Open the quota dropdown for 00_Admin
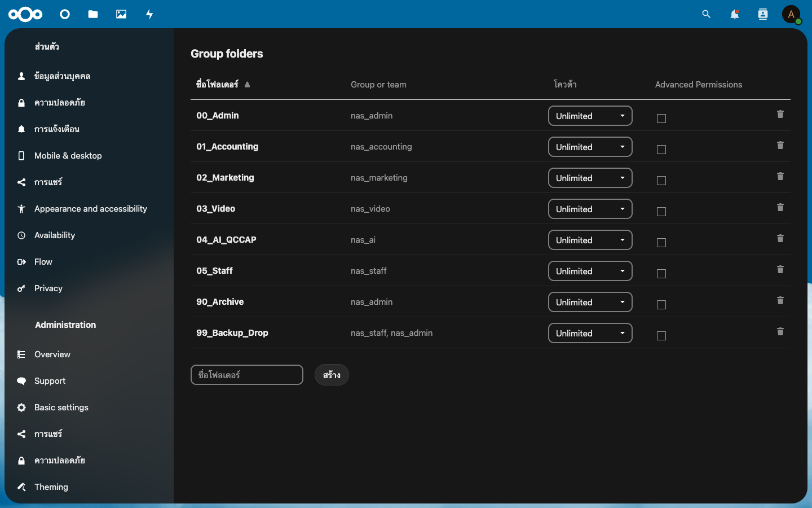Image resolution: width=812 pixels, height=508 pixels. coord(590,116)
